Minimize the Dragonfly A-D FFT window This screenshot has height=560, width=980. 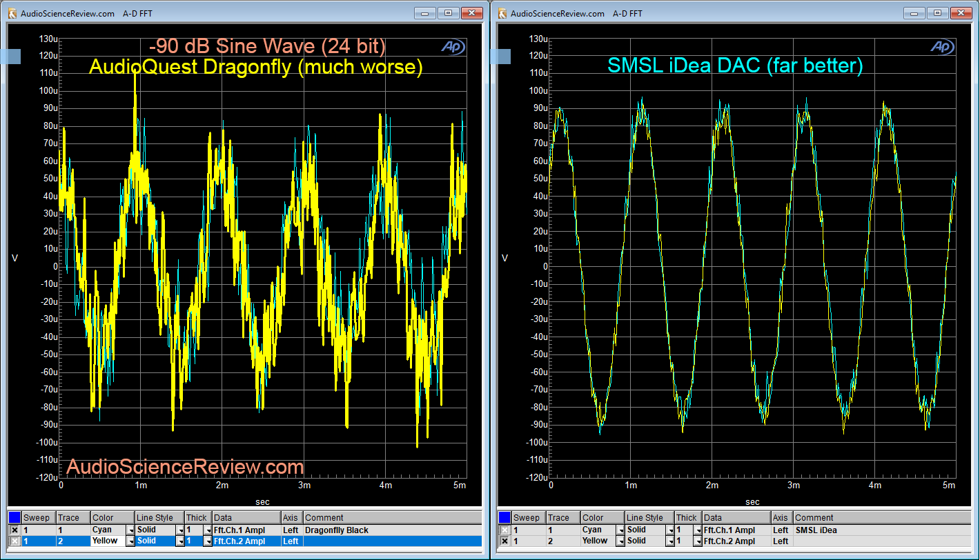click(426, 12)
